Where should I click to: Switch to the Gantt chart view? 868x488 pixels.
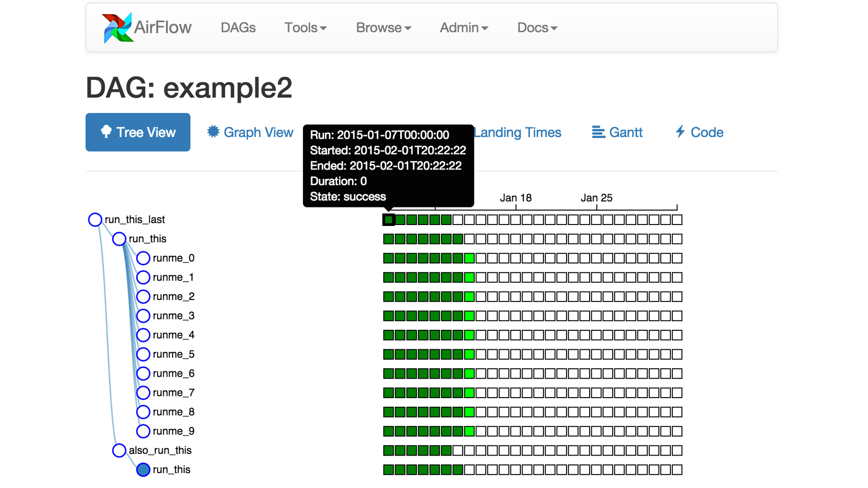(617, 132)
